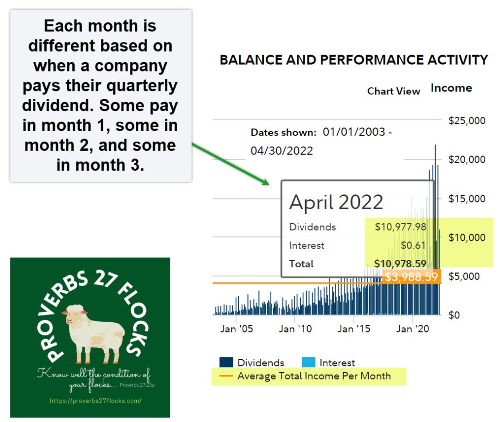Click the Balance and Performance Activity heading
Image resolution: width=504 pixels, height=422 pixels.
coord(353,60)
